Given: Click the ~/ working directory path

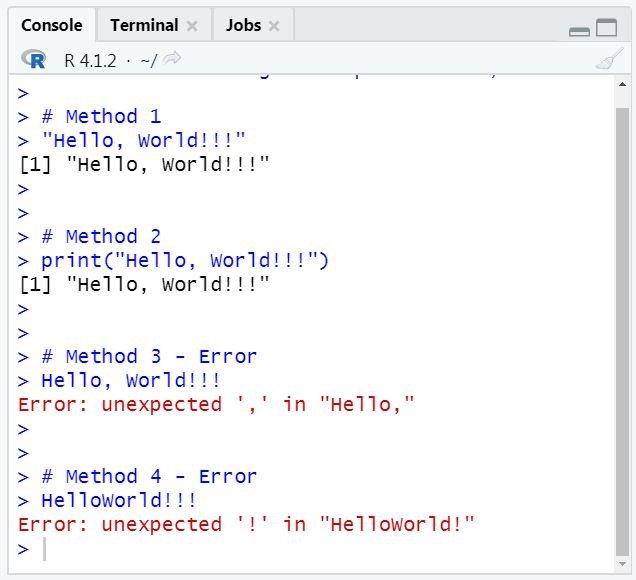Looking at the screenshot, I should (148, 61).
